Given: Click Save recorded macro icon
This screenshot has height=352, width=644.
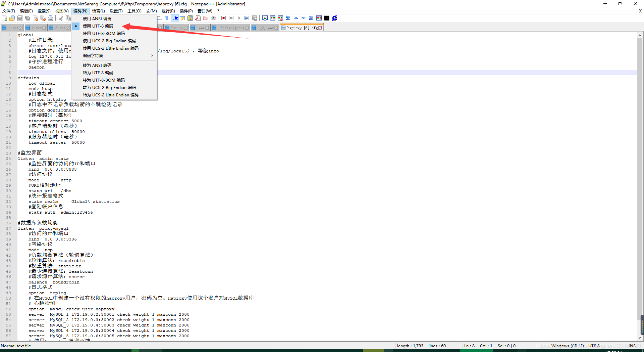Looking at the screenshot, I should tap(254, 18).
